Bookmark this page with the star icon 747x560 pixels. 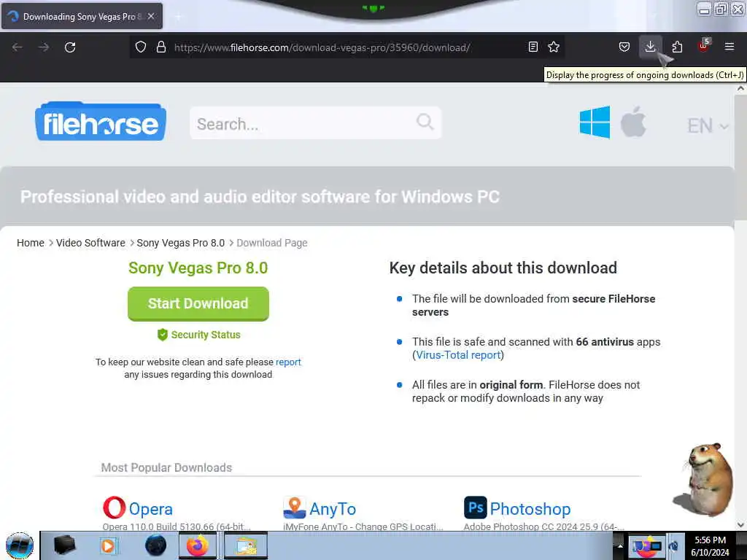pyautogui.click(x=554, y=47)
